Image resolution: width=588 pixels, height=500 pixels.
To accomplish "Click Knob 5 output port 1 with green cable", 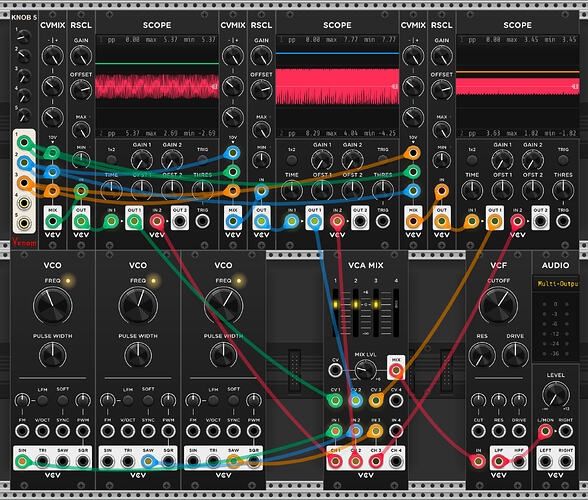I will click(x=24, y=143).
